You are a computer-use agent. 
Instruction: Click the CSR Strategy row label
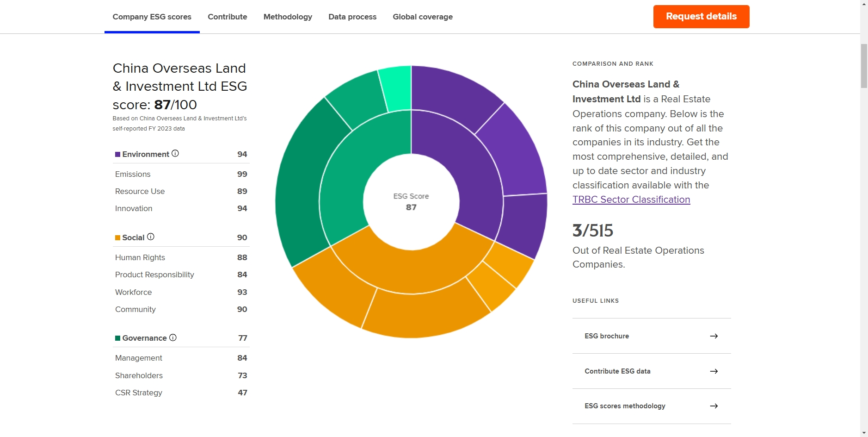point(139,393)
